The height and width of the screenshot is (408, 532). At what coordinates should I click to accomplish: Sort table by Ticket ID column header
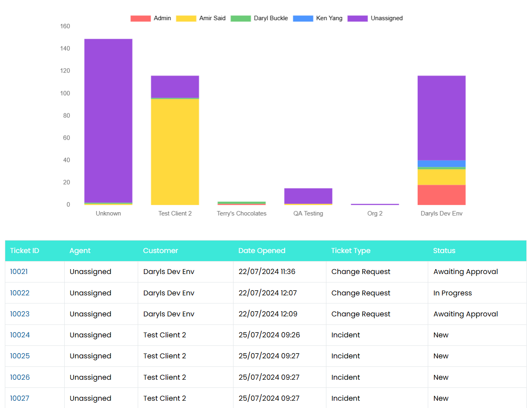(25, 251)
